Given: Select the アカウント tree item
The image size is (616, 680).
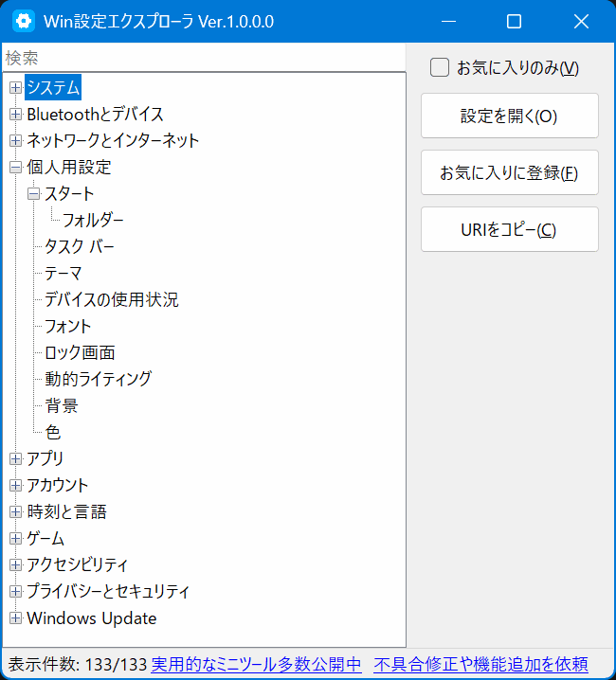Looking at the screenshot, I should coord(57,485).
